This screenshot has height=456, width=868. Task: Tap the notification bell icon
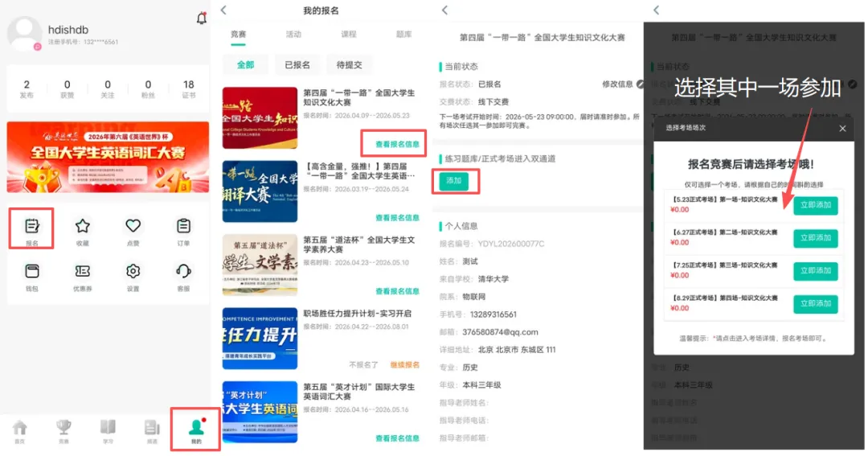tap(202, 18)
